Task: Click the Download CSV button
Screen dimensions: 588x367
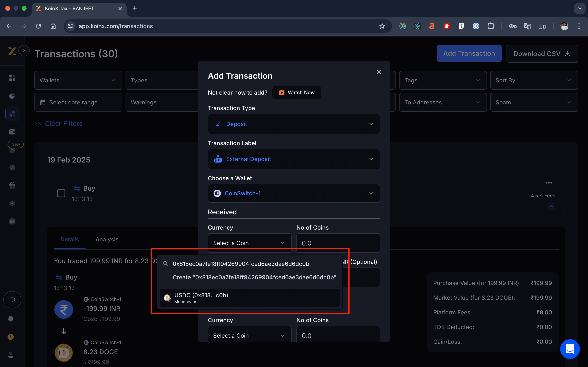Action: coord(542,54)
